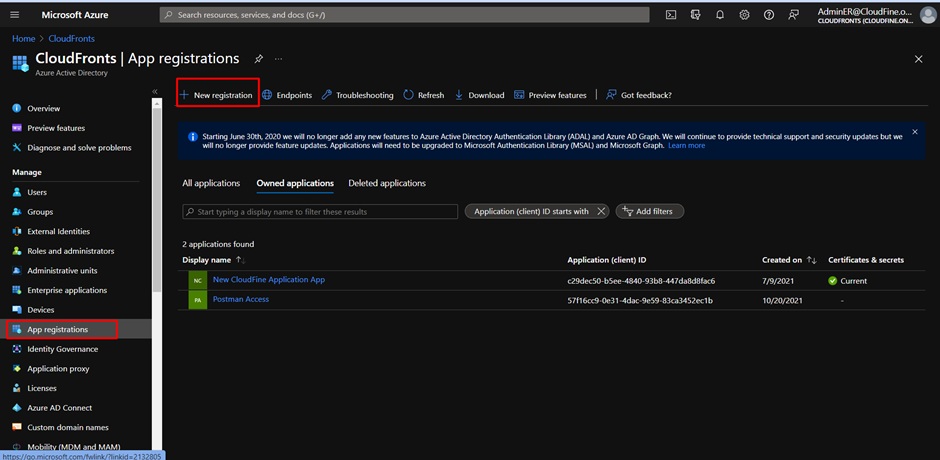Screen dimensions: 940x460
Task: Open portal settings gear
Action: pyautogui.click(x=745, y=15)
